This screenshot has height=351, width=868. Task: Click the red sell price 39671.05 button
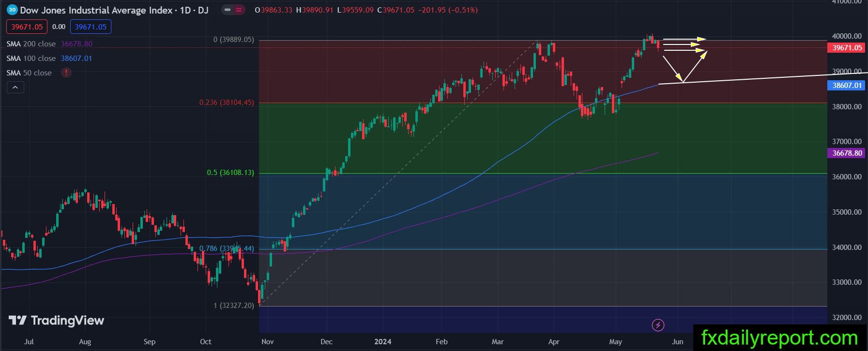(x=27, y=27)
